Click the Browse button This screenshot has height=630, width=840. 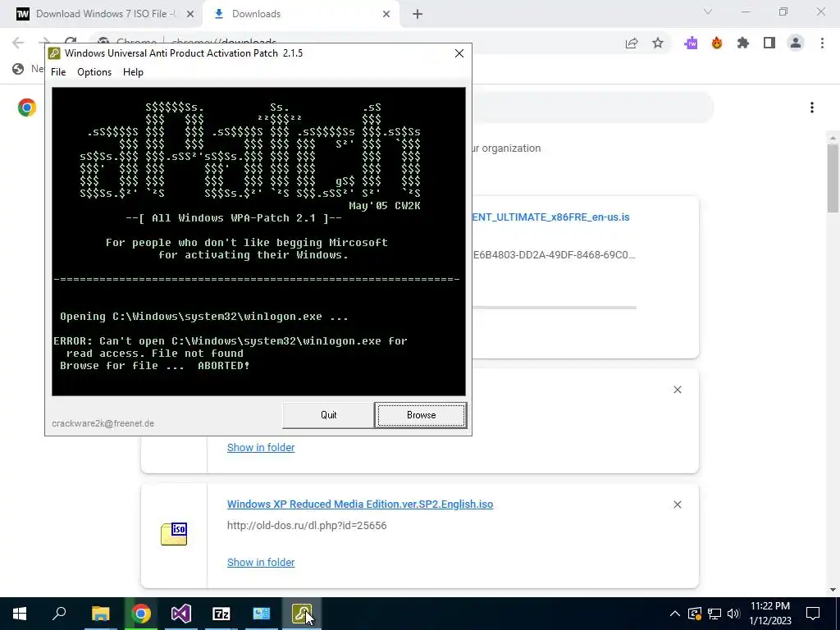(421, 415)
